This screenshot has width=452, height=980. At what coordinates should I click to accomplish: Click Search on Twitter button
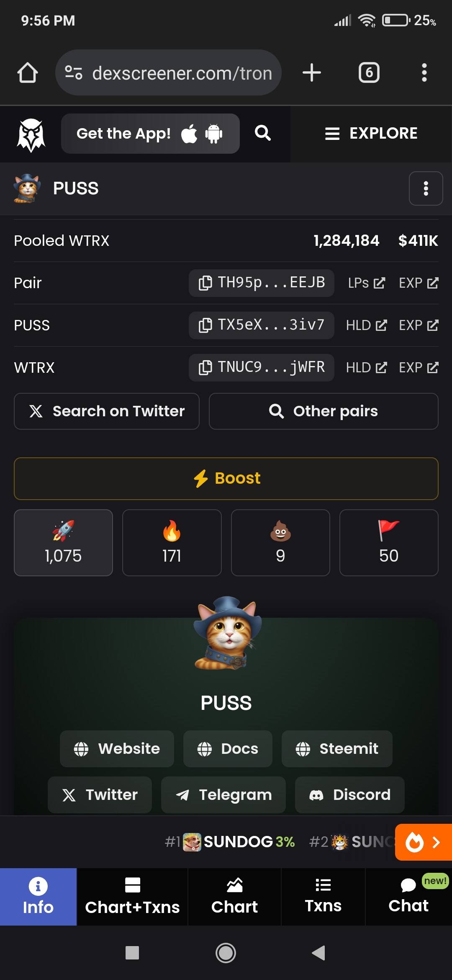click(107, 411)
